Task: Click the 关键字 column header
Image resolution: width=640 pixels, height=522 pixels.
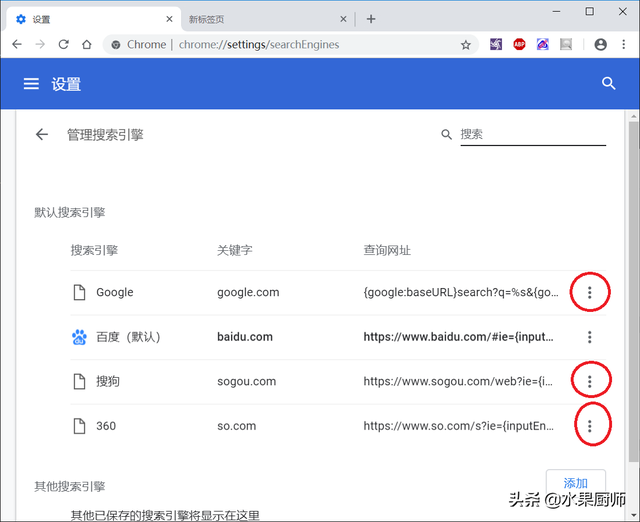Action: (x=235, y=250)
